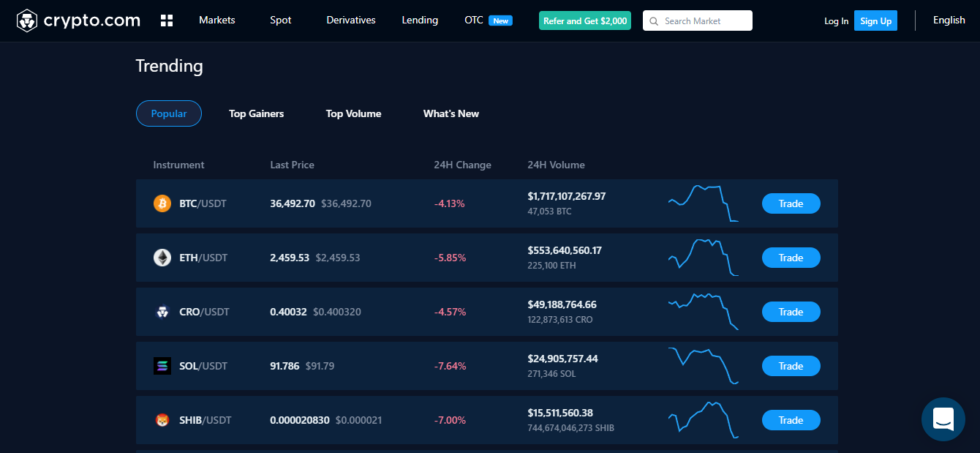Viewport: 980px width, 453px height.
Task: Click Trade button for SOL/USDT
Action: 791,366
